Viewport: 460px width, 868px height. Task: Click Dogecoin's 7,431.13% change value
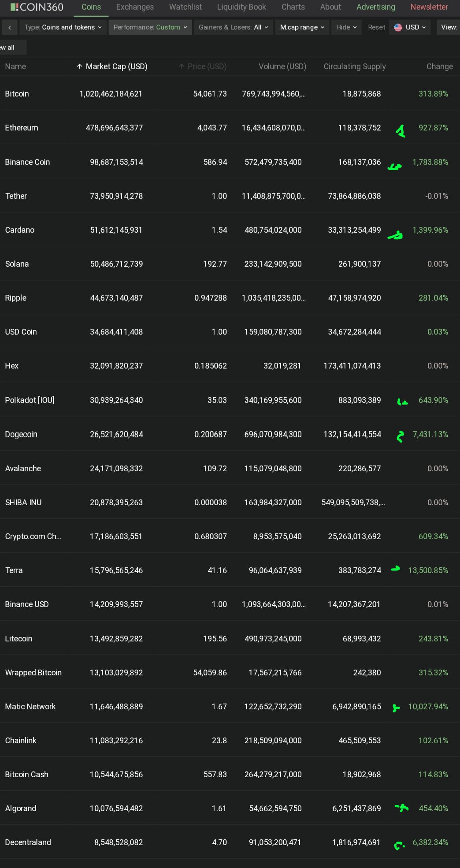click(x=430, y=435)
